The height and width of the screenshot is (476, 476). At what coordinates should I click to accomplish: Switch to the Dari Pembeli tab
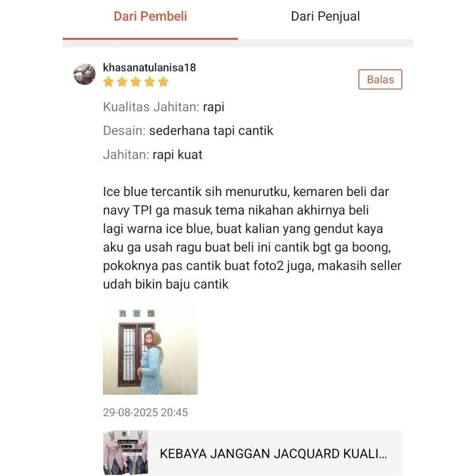(150, 16)
